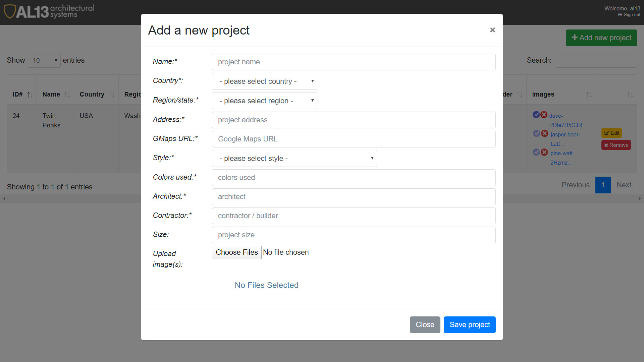Click the red delete icon beside dave image

[x=544, y=115]
